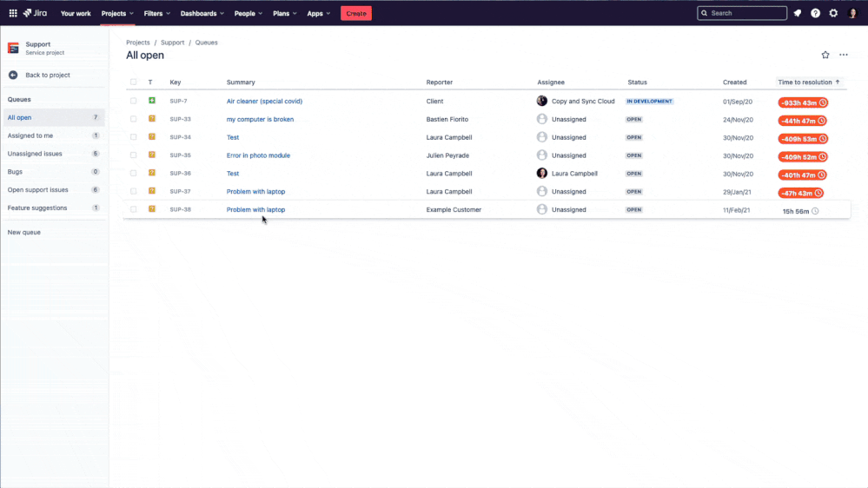868x488 pixels.
Task: Click the Create button
Action: [x=356, y=13]
